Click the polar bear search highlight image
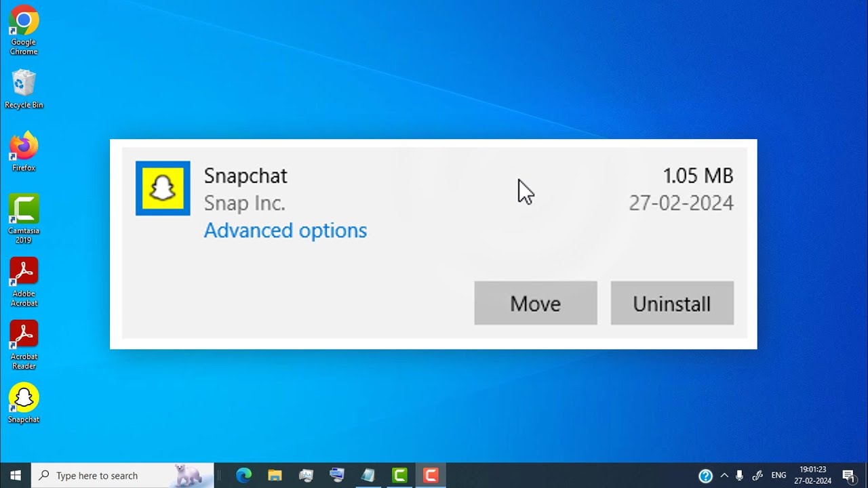The height and width of the screenshot is (488, 868). coord(188,475)
